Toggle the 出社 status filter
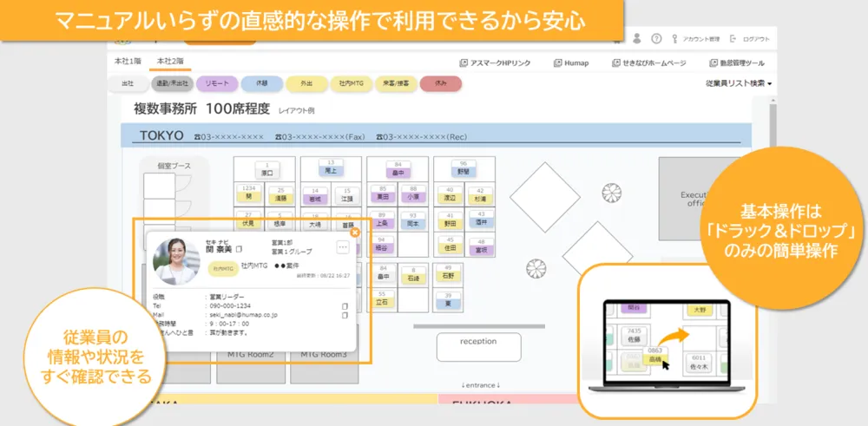 tap(128, 83)
